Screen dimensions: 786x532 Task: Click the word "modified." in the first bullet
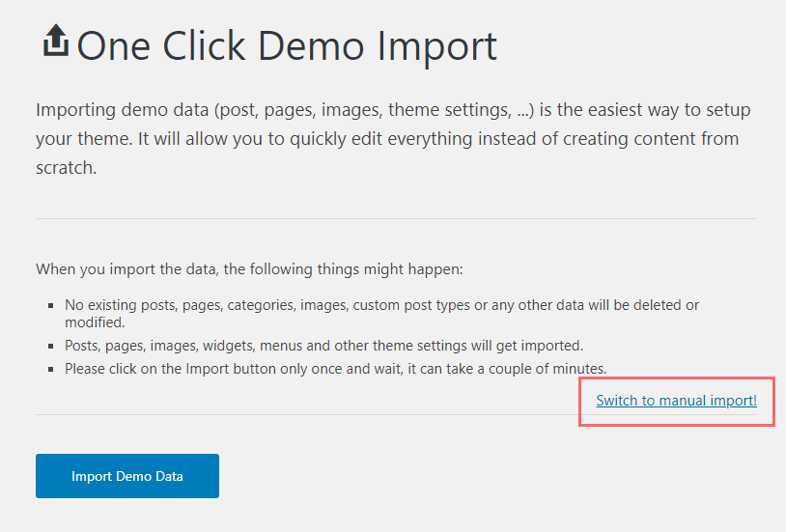95,322
